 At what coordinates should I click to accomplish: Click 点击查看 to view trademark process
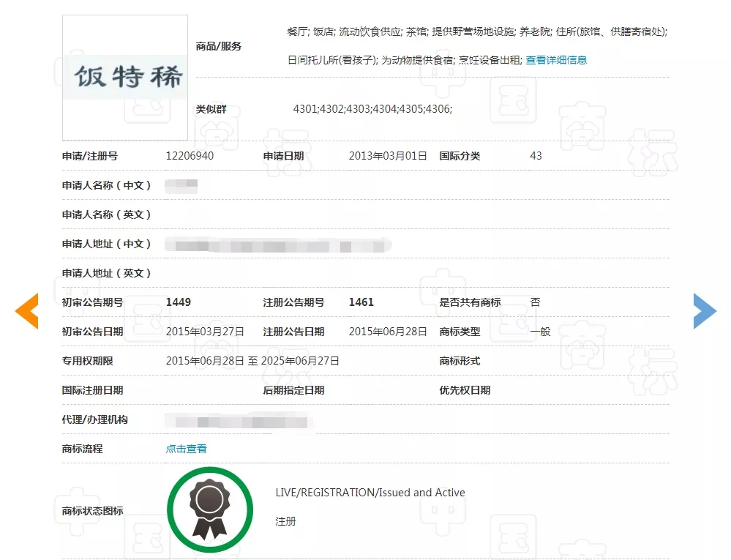pyautogui.click(x=185, y=449)
